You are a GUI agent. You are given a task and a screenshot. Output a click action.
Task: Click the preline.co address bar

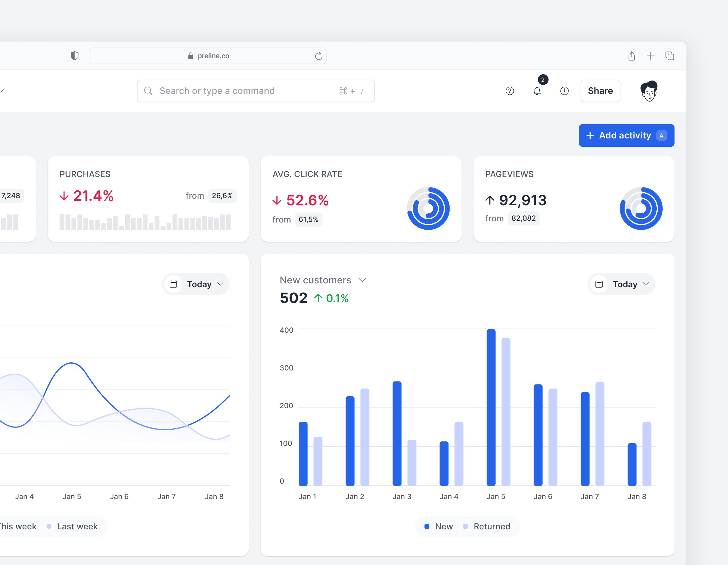pyautogui.click(x=207, y=56)
